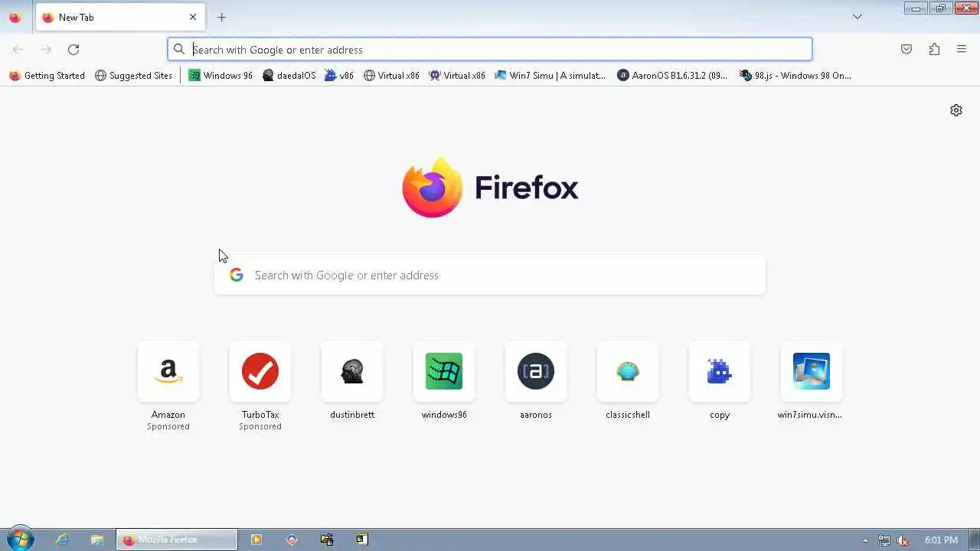Click the Mozilla Firefox taskbar button

pyautogui.click(x=177, y=540)
